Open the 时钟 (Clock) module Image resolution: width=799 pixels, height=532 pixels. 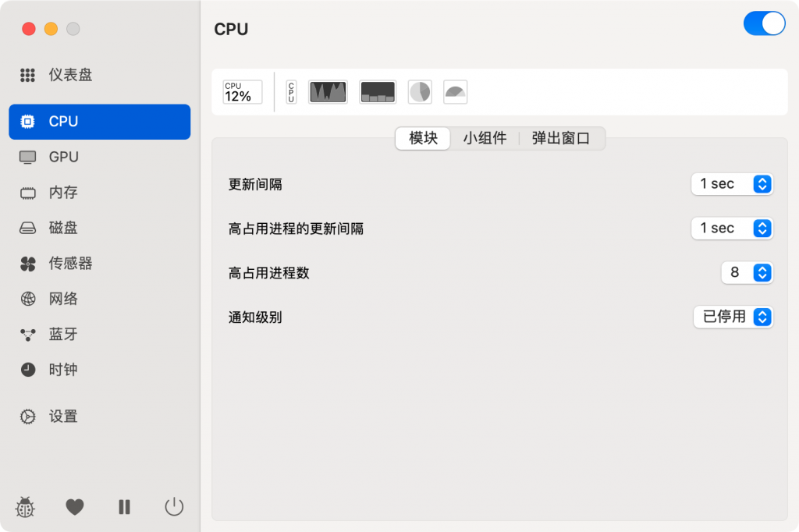(x=64, y=370)
